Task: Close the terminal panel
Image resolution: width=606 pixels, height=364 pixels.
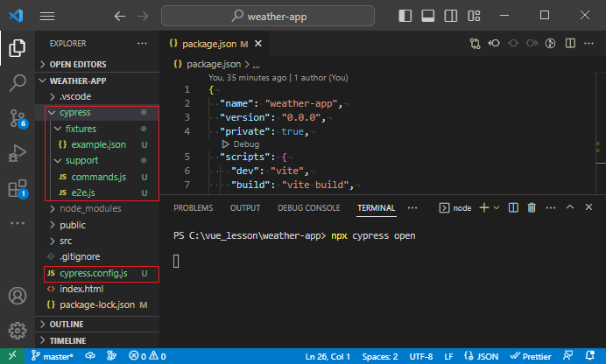Action: click(588, 207)
